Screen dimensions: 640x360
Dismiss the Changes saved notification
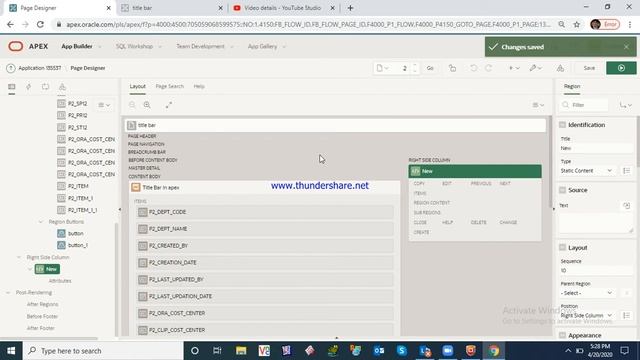pyautogui.click(x=626, y=47)
